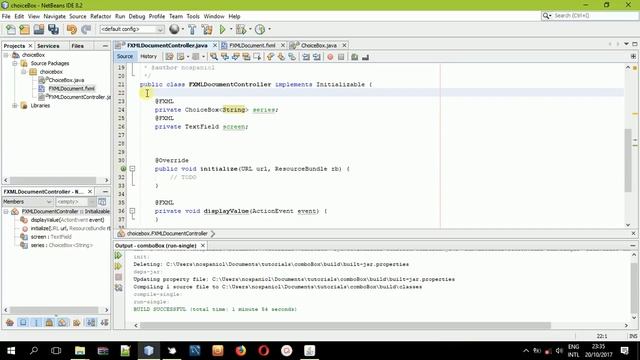Screen dimensions: 640x360
Task: Open Run Project dropdown arrow
Action: point(231,29)
